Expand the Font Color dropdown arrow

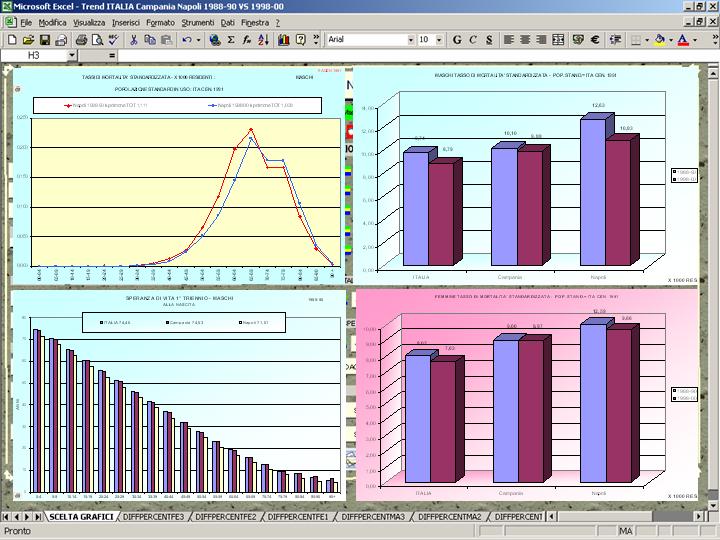click(695, 40)
